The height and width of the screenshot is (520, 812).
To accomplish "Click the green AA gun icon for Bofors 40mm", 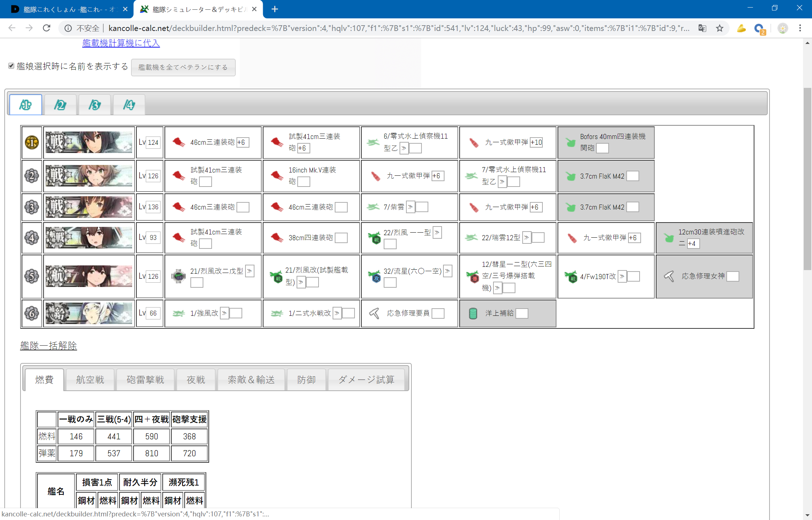I will [570, 143].
